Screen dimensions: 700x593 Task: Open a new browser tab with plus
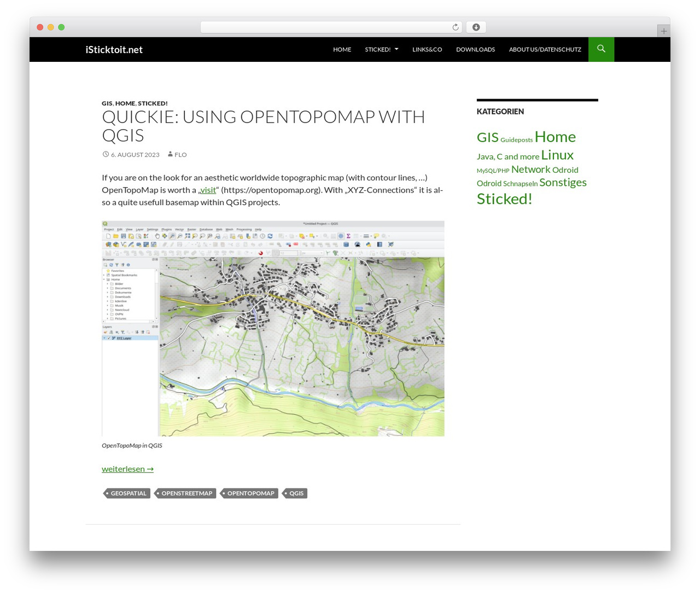pos(663,31)
